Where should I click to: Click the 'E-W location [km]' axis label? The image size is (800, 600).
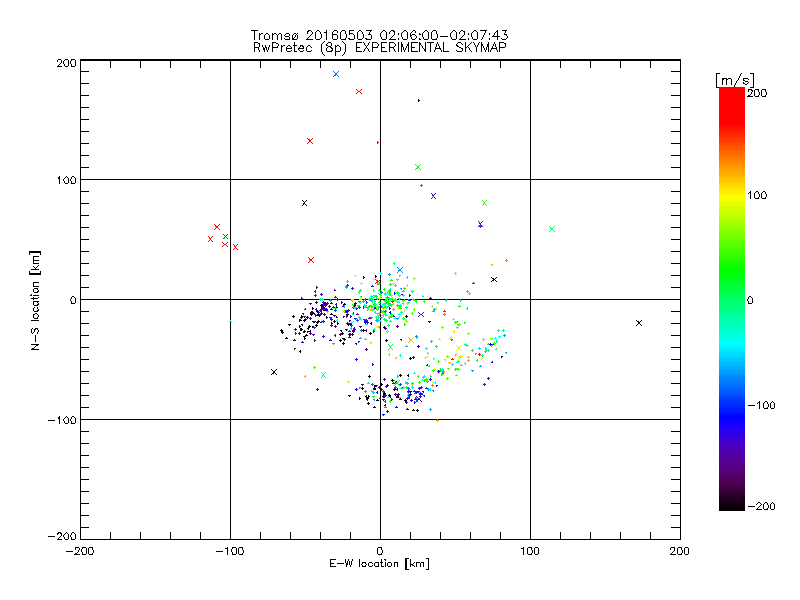tap(379, 564)
